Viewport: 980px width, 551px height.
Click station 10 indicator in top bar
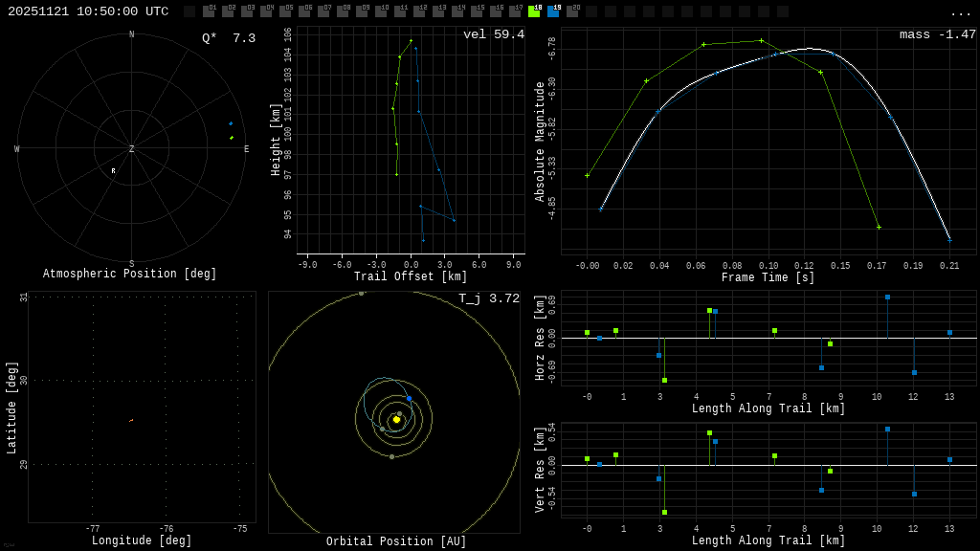(381, 11)
